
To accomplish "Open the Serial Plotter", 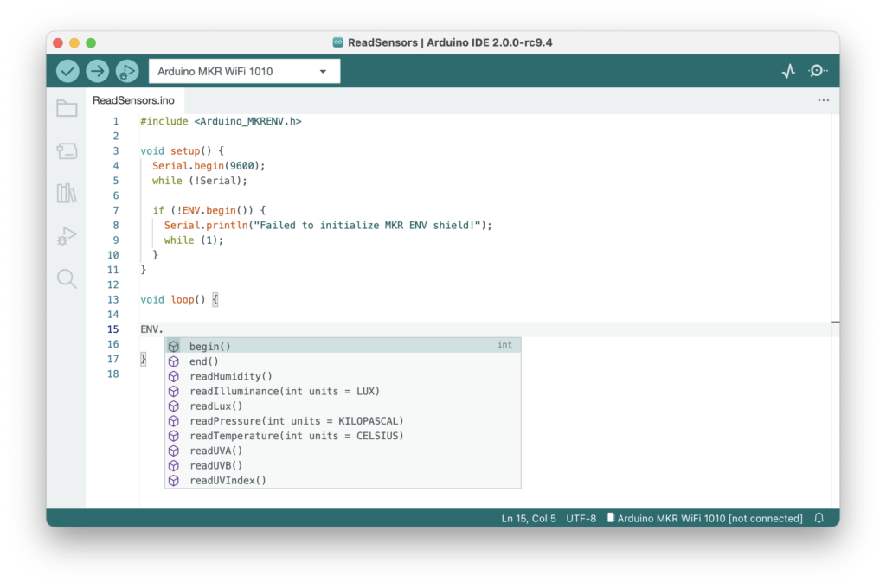I will [x=788, y=71].
